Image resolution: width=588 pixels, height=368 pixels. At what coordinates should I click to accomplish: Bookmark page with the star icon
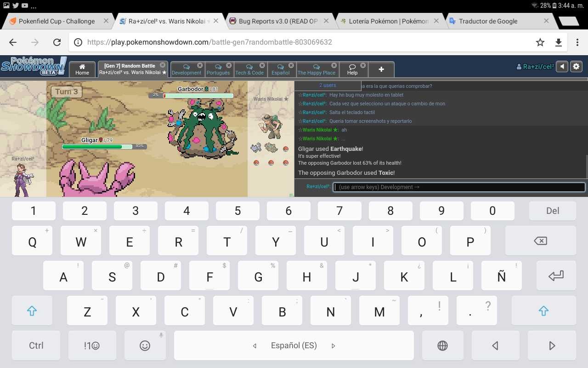pos(540,42)
